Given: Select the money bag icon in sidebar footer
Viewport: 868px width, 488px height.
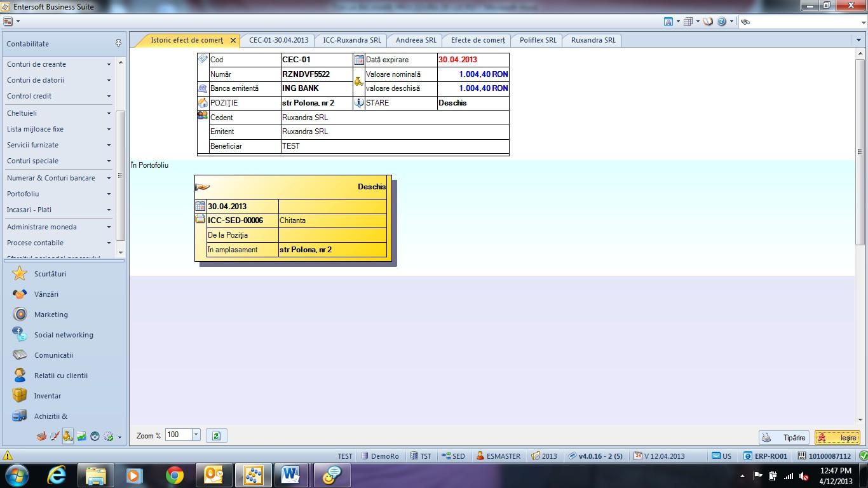Looking at the screenshot, I should click(x=68, y=437).
